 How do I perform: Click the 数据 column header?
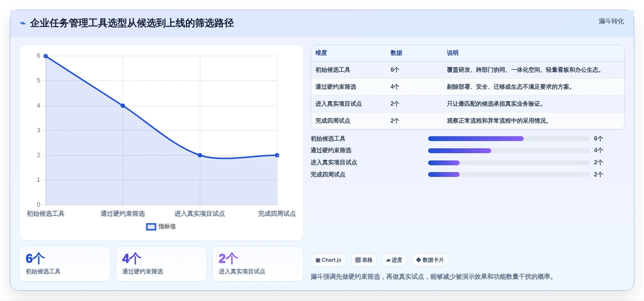[396, 53]
